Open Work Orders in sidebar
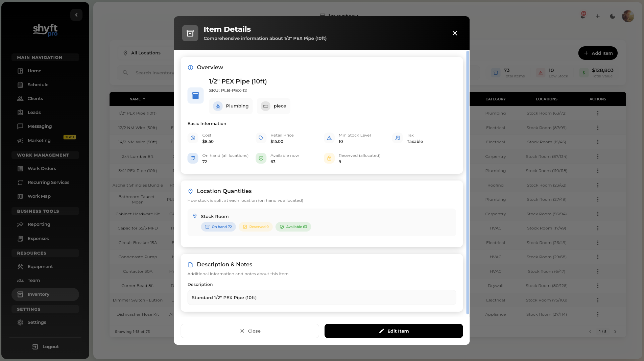This screenshot has width=644, height=361. pyautogui.click(x=42, y=168)
